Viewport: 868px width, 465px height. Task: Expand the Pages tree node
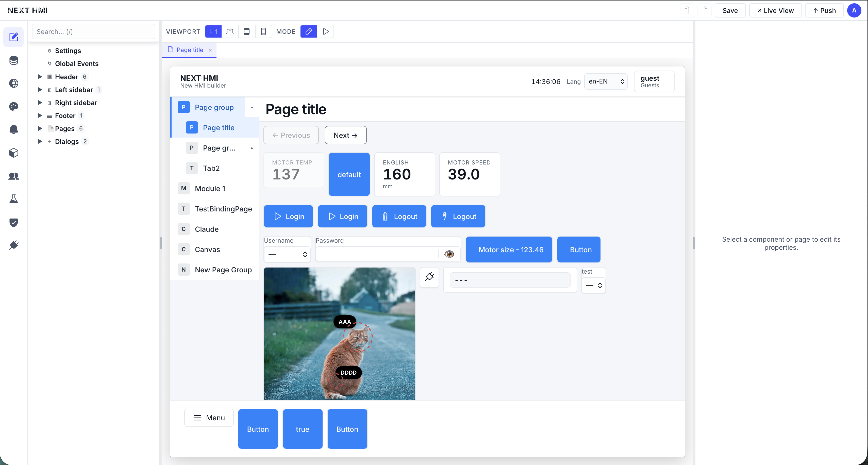(40, 128)
